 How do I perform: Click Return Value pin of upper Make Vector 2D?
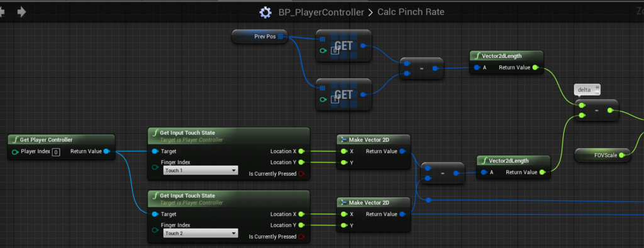coord(402,151)
